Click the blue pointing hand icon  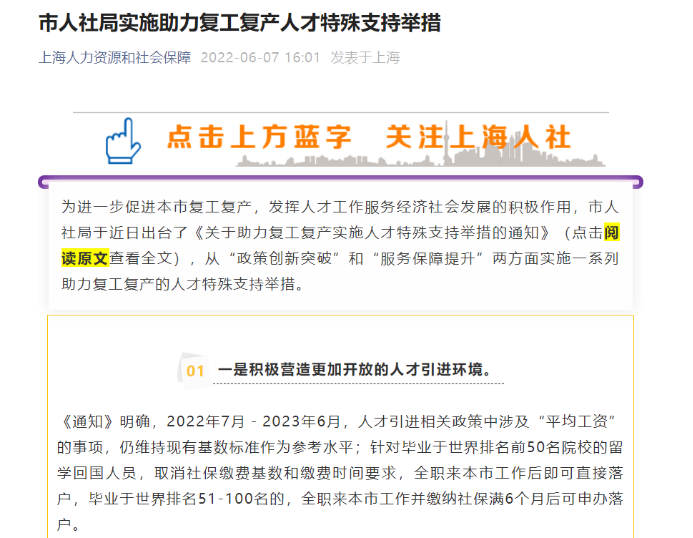(122, 141)
